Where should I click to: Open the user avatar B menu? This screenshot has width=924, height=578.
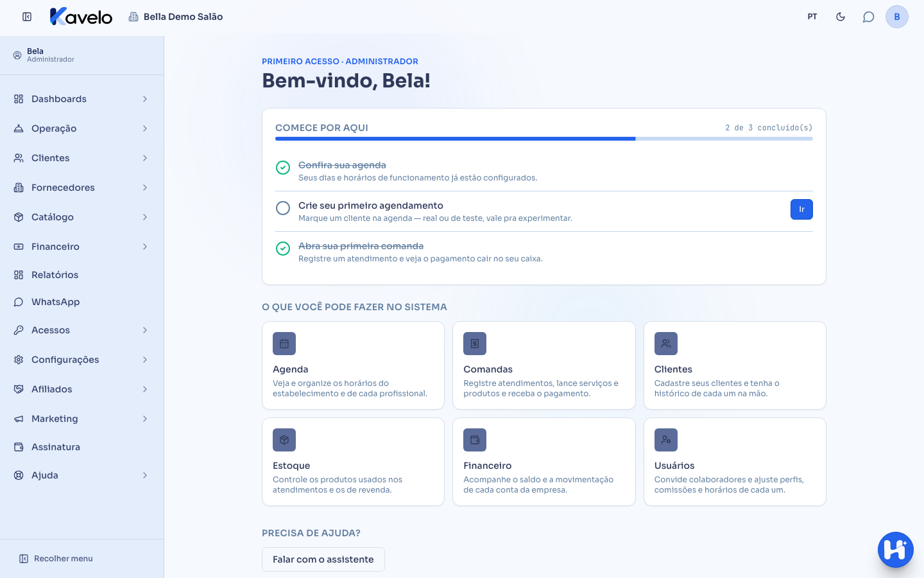click(x=897, y=17)
